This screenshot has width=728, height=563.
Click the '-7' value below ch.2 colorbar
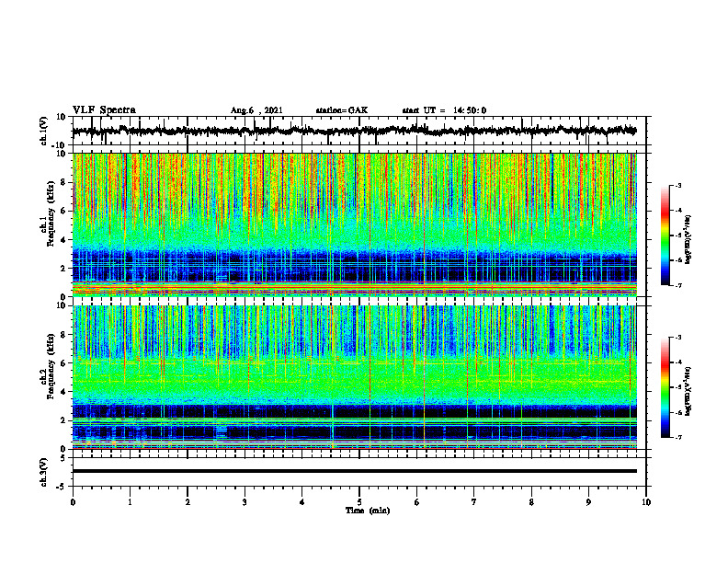click(x=678, y=438)
